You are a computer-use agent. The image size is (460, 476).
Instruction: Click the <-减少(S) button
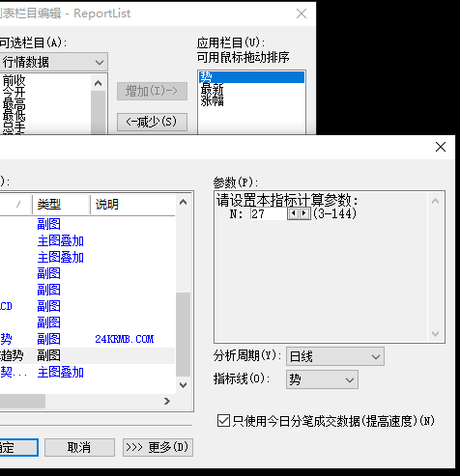[x=152, y=122]
